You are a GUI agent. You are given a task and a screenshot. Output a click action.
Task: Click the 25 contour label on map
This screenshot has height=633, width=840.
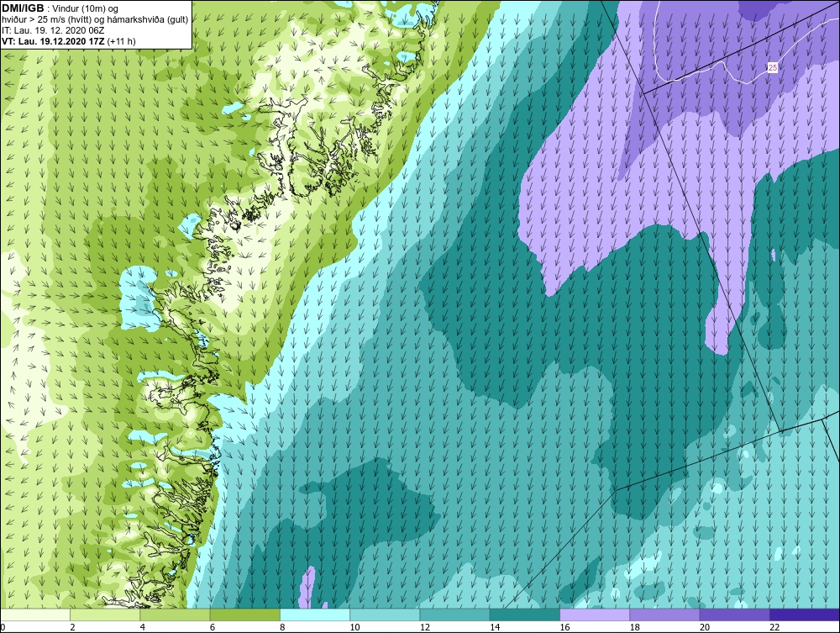tap(772, 67)
